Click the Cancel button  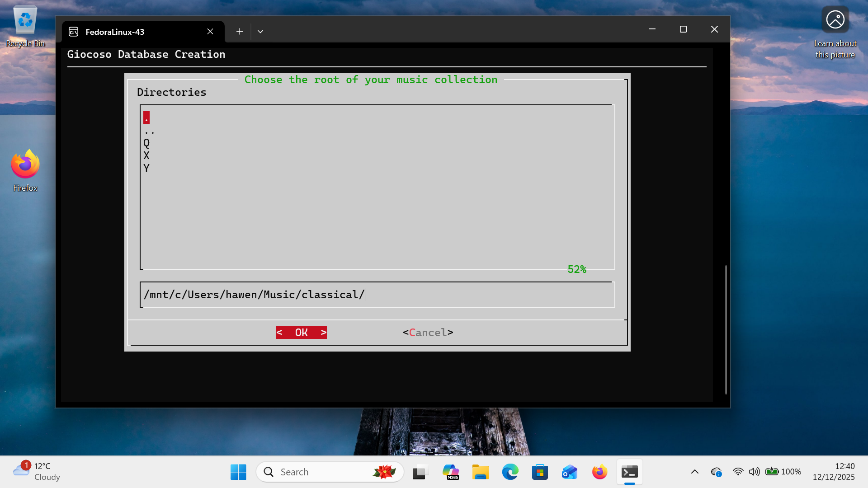click(x=427, y=332)
